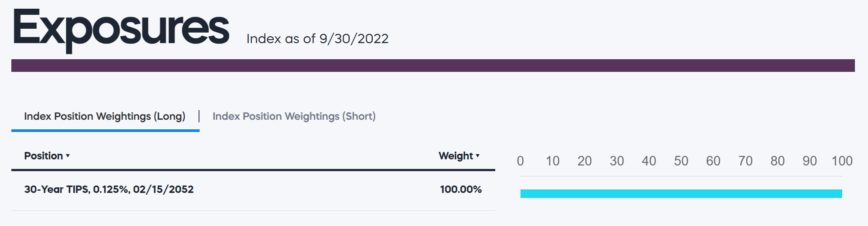Click the 100 label on chart axis
868x226 pixels.
[842, 161]
